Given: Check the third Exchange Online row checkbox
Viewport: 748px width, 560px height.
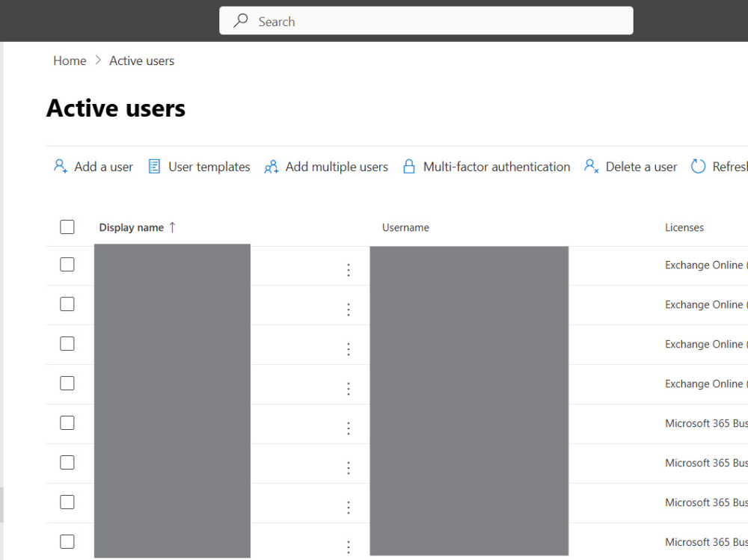Looking at the screenshot, I should (x=67, y=343).
